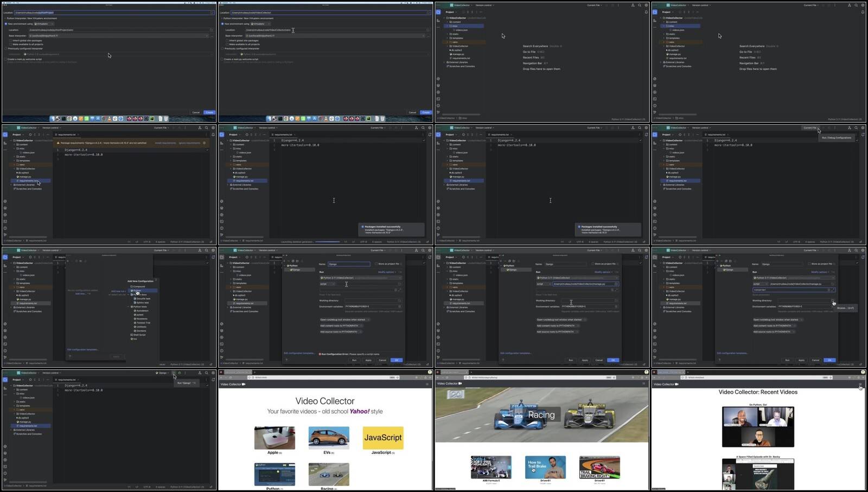Open the Virtualenv dropdown in the pythonProject dialog
Screen dimensions: 868x492
tap(43, 24)
